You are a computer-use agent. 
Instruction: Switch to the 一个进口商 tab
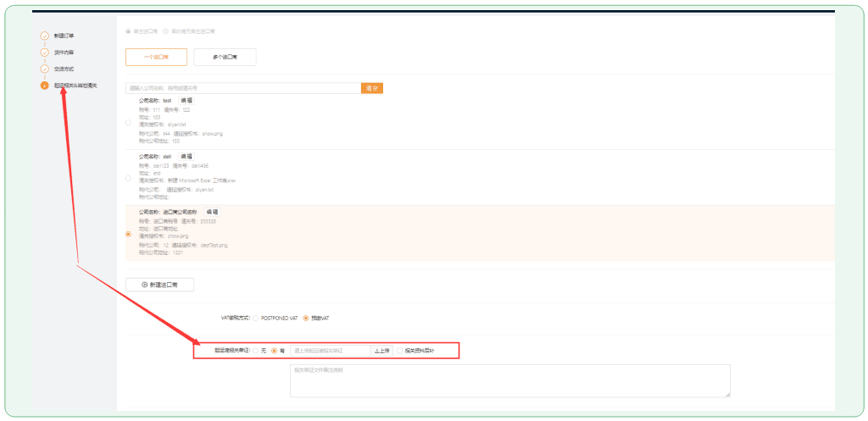coord(156,58)
